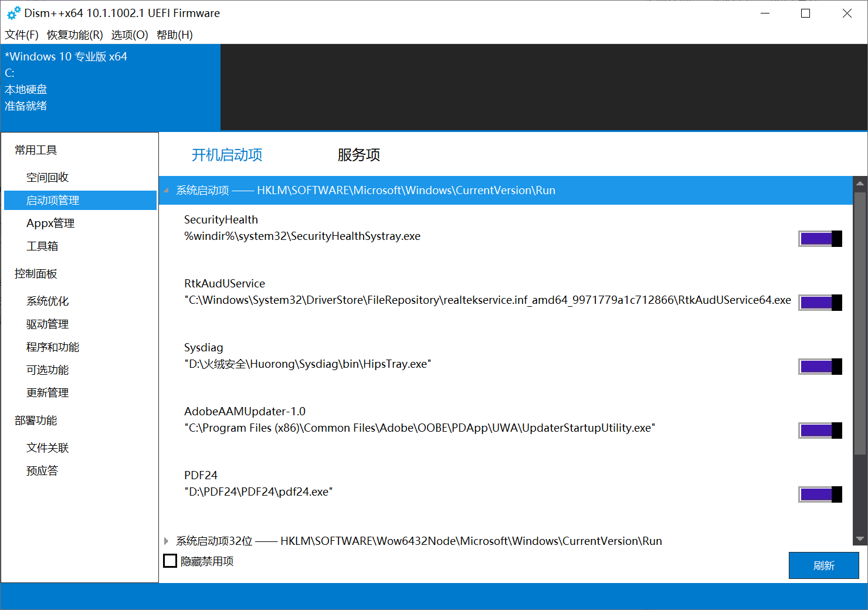Switch off PDF24 startup entry
This screenshot has height=610, width=868.
pos(820,494)
